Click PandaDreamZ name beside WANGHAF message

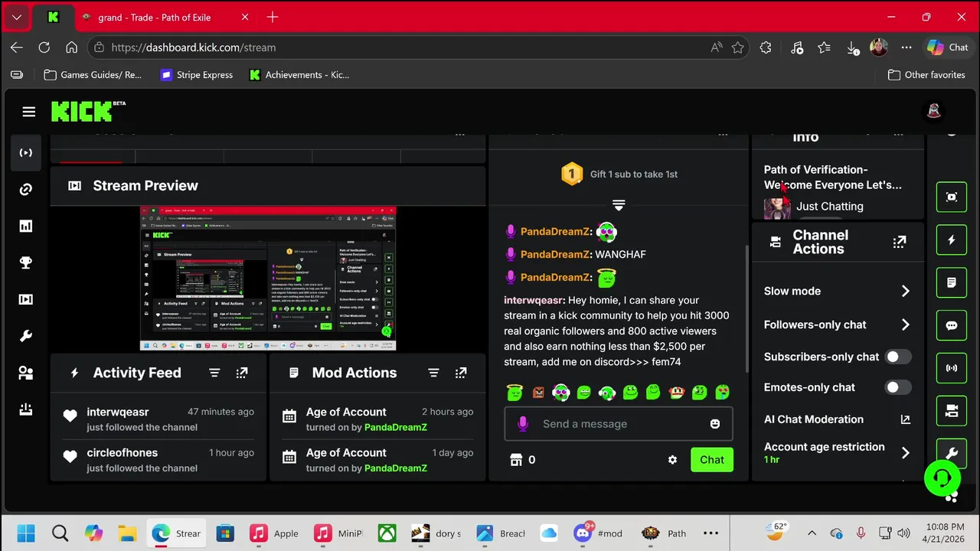[555, 254]
